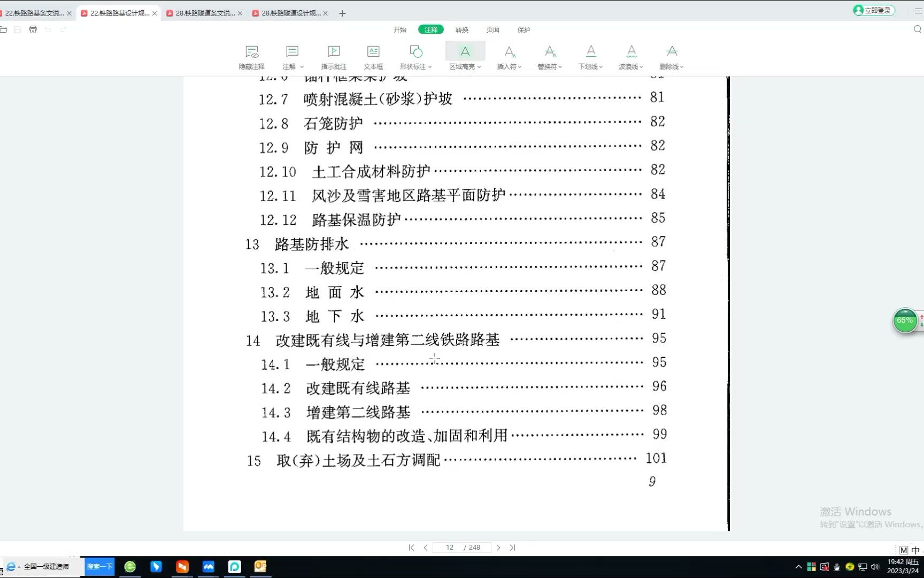Viewport: 924px width, 578px height.
Task: Switch to the 保护 ribbon tab
Action: point(524,29)
